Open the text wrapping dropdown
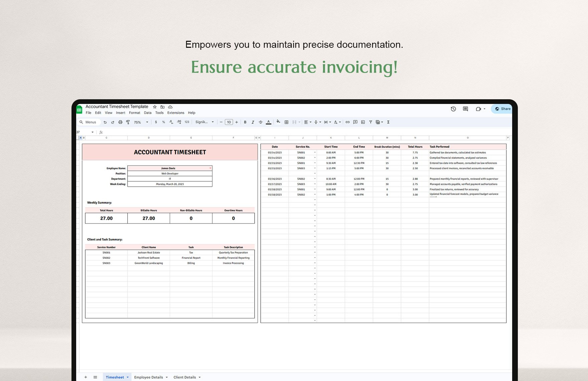The image size is (588, 381). click(x=327, y=122)
